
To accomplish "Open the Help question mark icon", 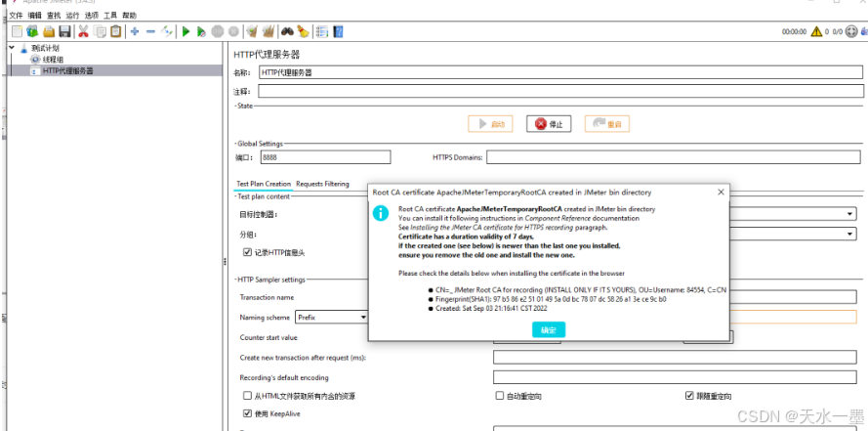I will pyautogui.click(x=338, y=32).
